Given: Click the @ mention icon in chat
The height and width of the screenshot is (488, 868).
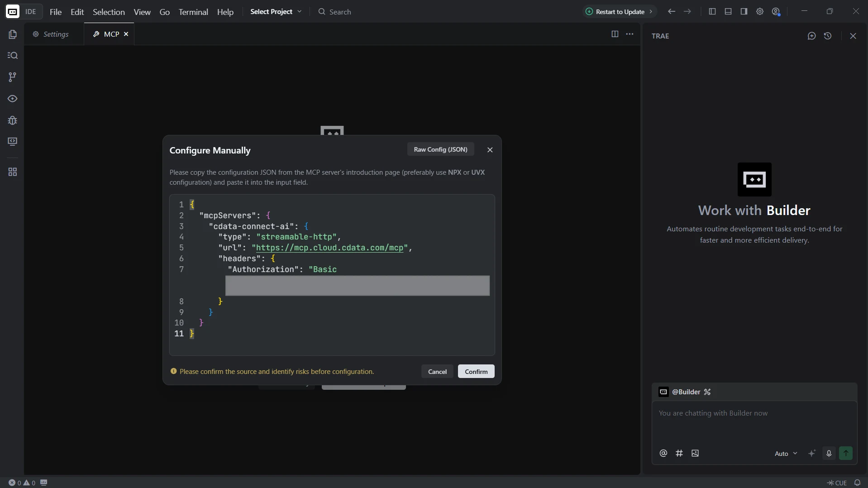Looking at the screenshot, I should (663, 454).
